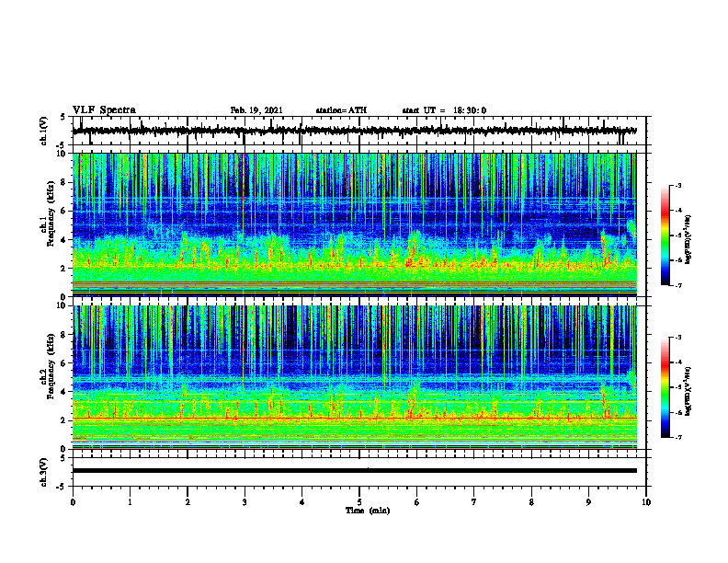Click the ch.1 spectrogram color scale bar
728x563 pixels.
pos(665,236)
